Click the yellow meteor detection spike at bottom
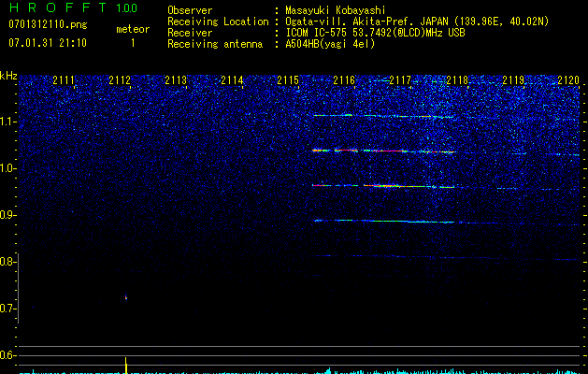This screenshot has height=374, width=588. point(126,366)
